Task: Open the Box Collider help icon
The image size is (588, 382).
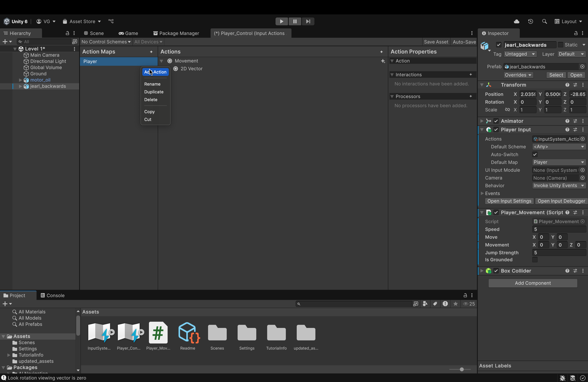Action: point(567,271)
